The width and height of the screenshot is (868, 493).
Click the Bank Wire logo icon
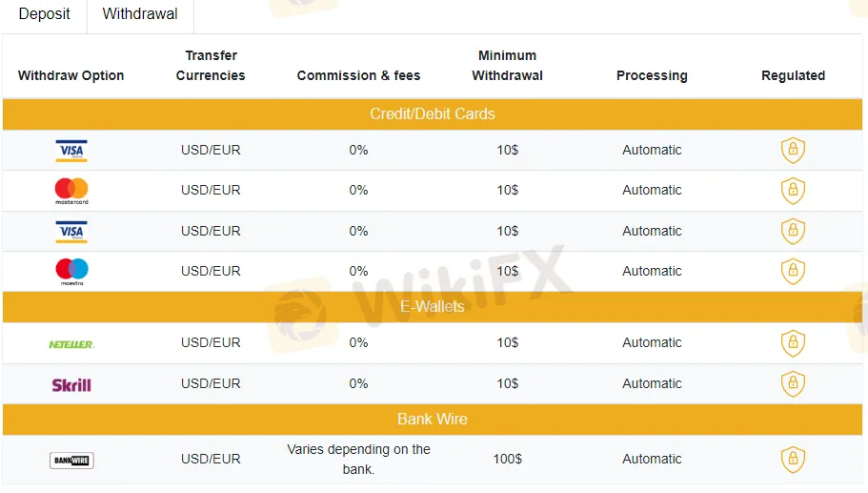click(x=71, y=461)
